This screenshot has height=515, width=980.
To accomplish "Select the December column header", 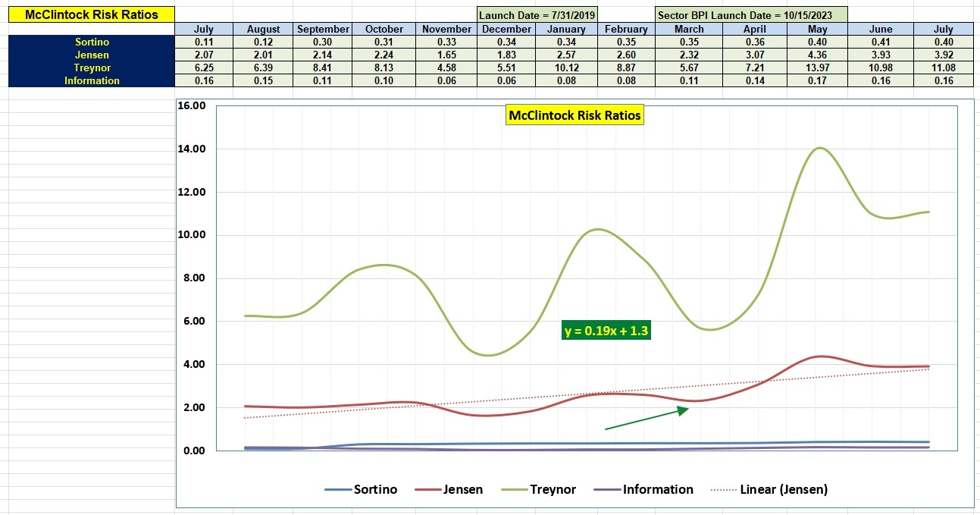I will 506,29.
